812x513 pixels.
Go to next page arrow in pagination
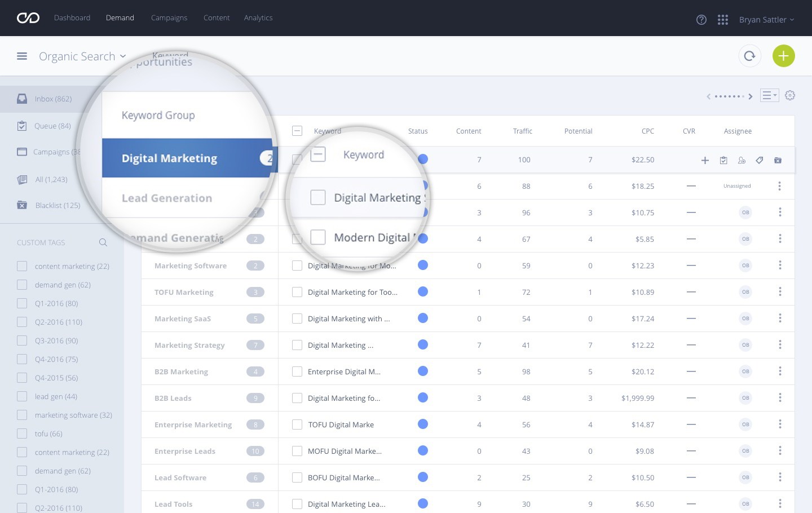[x=751, y=96]
